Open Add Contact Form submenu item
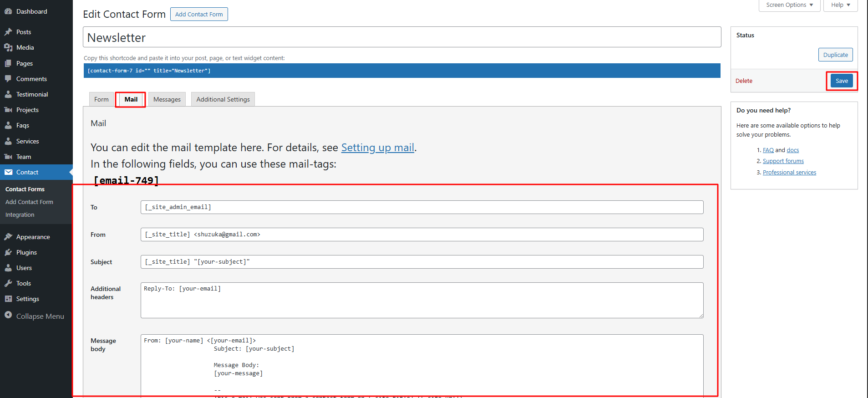This screenshot has height=398, width=868. click(29, 202)
